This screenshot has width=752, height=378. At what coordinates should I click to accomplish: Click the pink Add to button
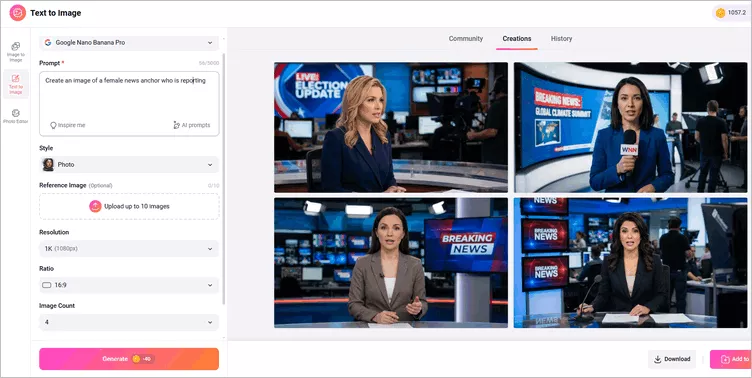(x=731, y=359)
